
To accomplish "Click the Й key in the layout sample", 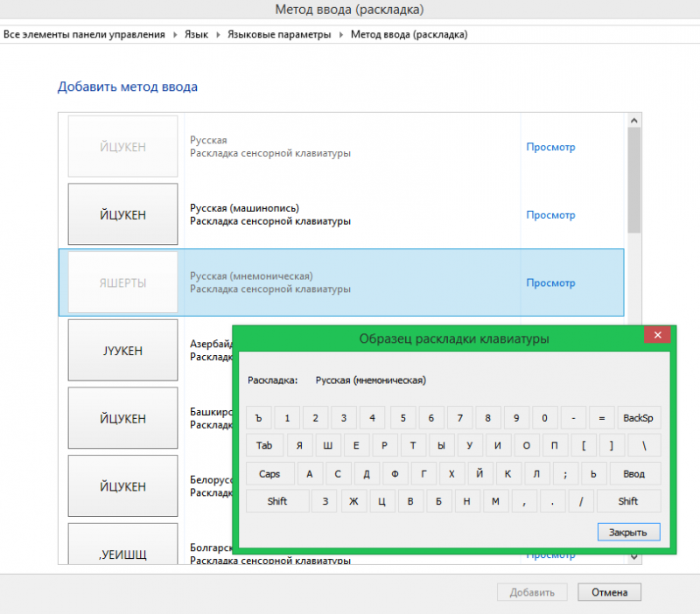I will [479, 474].
